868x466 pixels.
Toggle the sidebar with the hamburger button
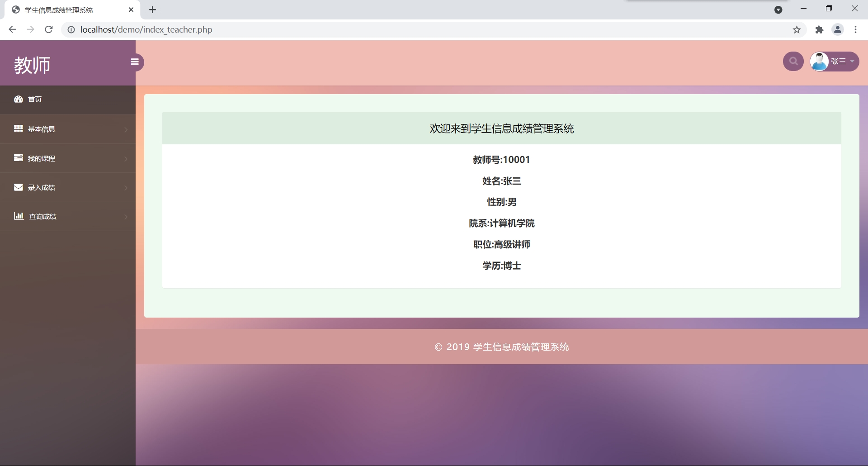(x=135, y=62)
